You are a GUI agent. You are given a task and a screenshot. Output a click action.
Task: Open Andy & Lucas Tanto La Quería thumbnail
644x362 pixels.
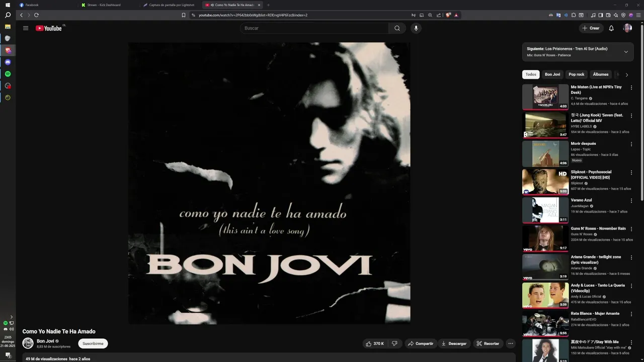(x=545, y=295)
